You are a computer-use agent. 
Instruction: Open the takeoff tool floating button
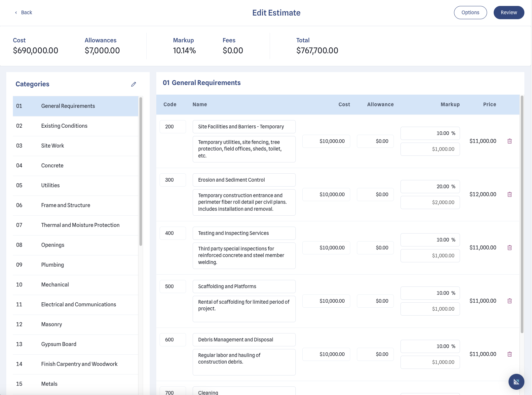point(516,382)
